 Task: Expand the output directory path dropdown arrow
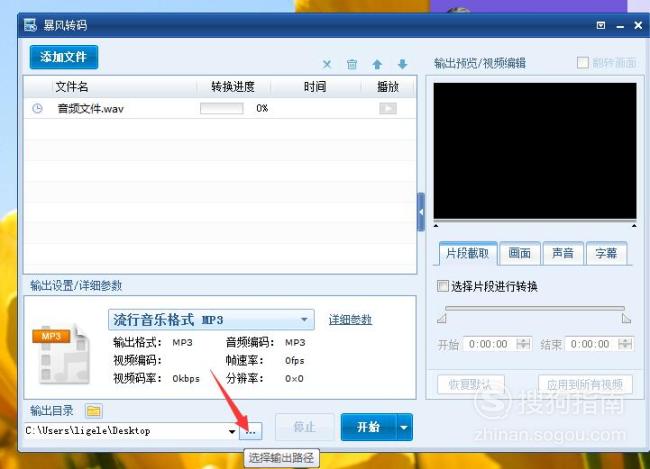(x=232, y=432)
